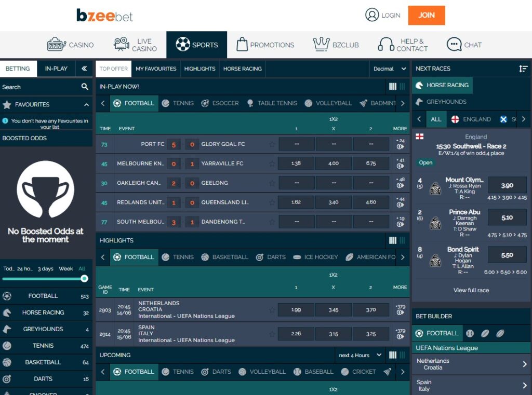Select basketball icon in Bet Builder
The width and height of the screenshot is (532, 395).
[470, 333]
